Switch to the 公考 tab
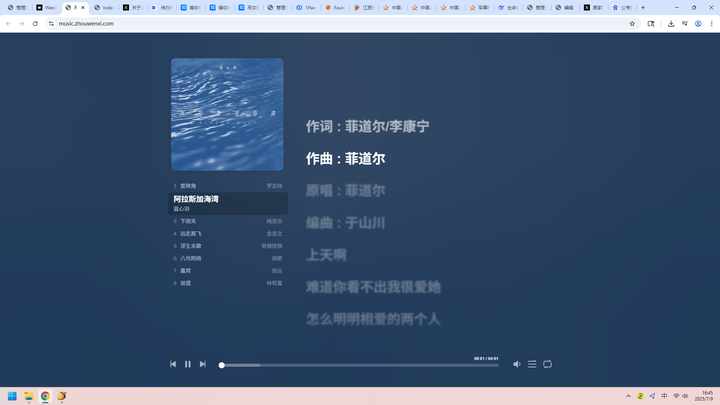Viewport: 720px width, 405px height. coord(623,7)
